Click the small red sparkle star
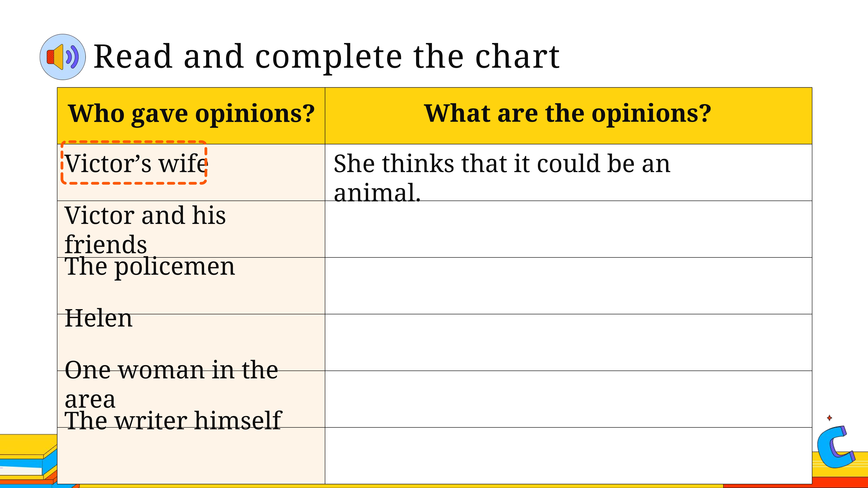 (830, 418)
